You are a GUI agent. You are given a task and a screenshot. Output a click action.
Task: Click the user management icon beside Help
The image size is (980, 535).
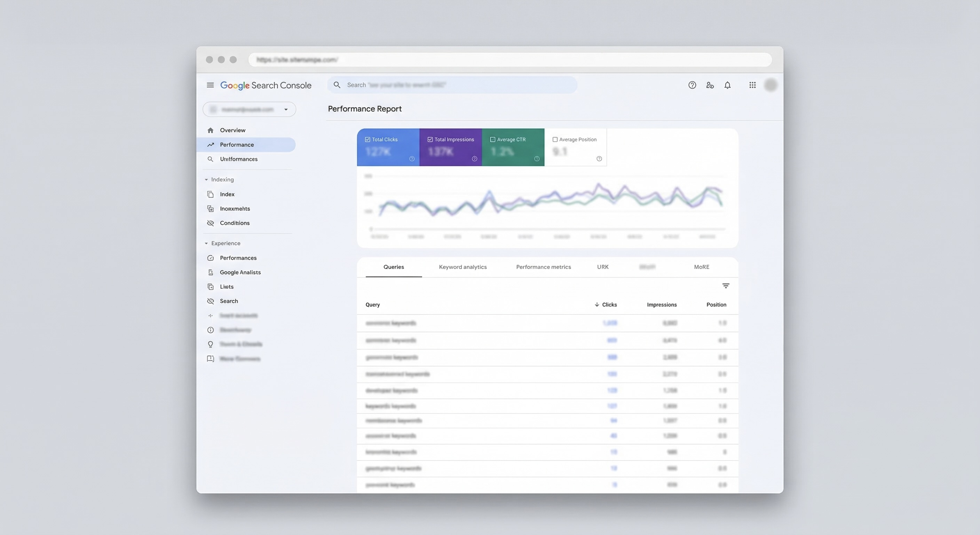click(x=710, y=85)
